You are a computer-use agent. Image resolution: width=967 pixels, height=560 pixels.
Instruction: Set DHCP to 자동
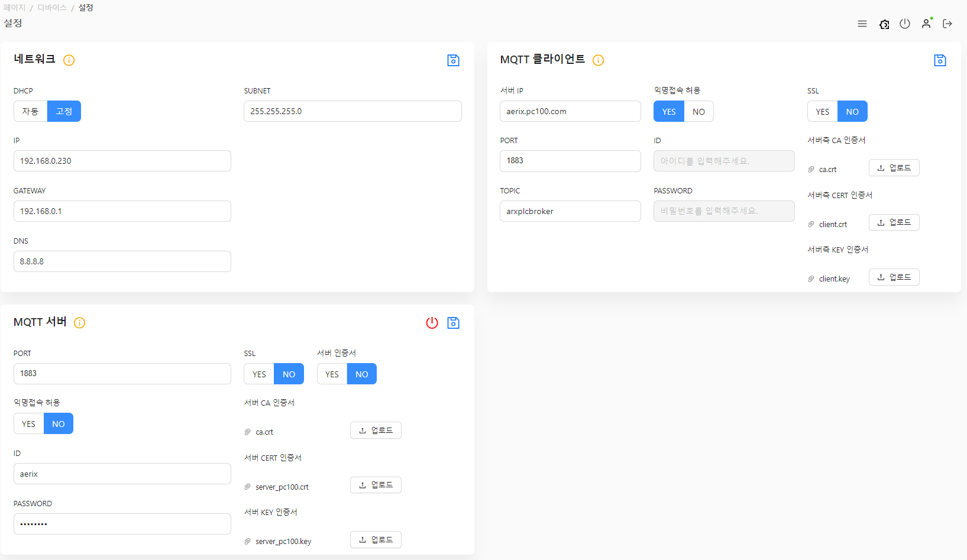[30, 111]
